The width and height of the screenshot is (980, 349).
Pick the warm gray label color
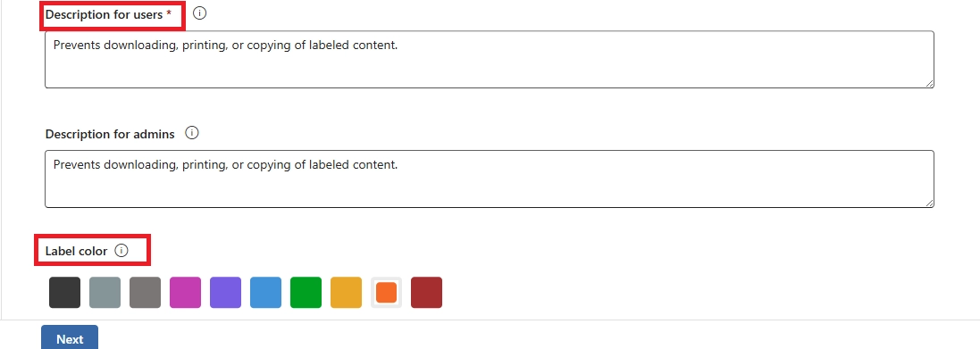point(145,292)
